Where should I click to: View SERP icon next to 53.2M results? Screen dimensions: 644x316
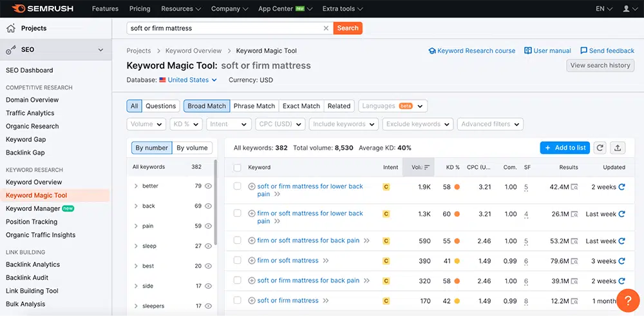coord(574,241)
